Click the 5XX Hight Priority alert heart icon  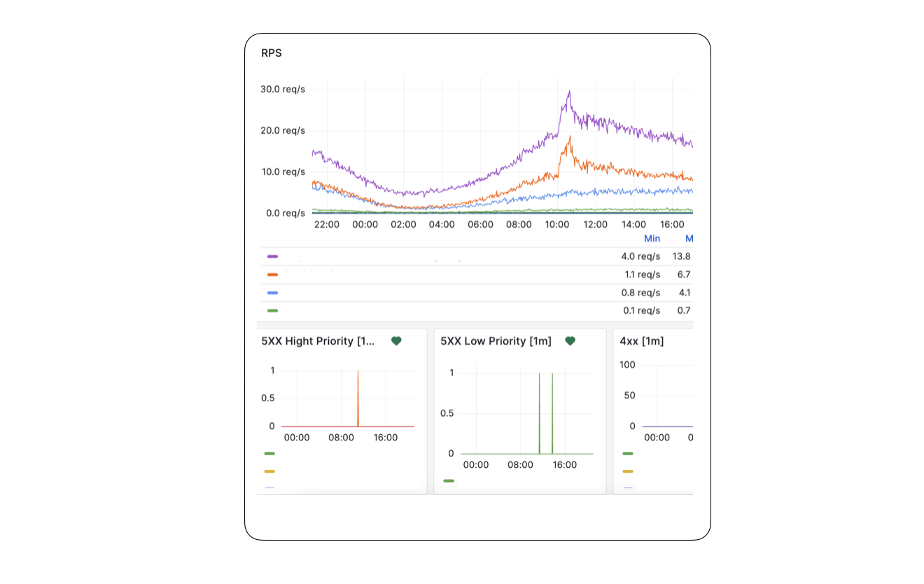396,341
